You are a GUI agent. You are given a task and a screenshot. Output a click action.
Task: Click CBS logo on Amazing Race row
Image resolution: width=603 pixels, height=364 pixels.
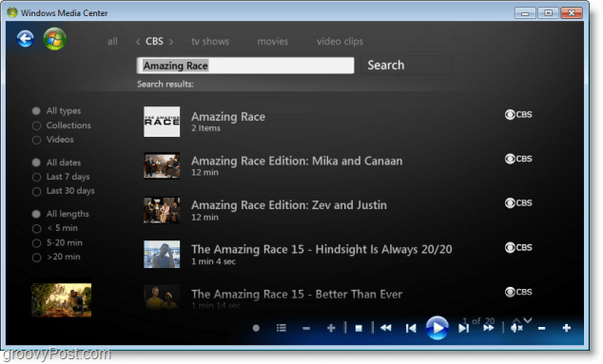518,115
